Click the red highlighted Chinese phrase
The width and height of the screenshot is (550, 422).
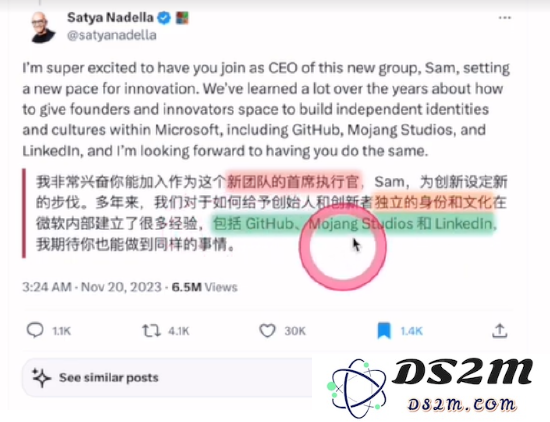[293, 182]
